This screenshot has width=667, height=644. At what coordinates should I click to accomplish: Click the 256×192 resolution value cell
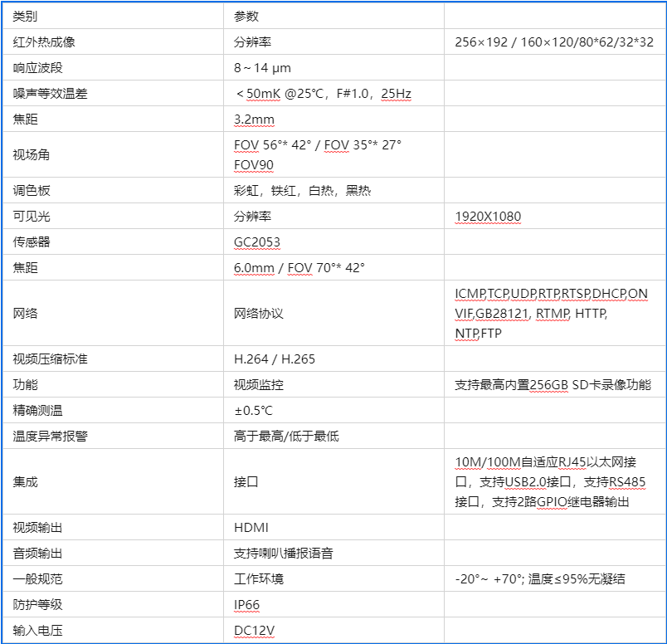point(553,41)
